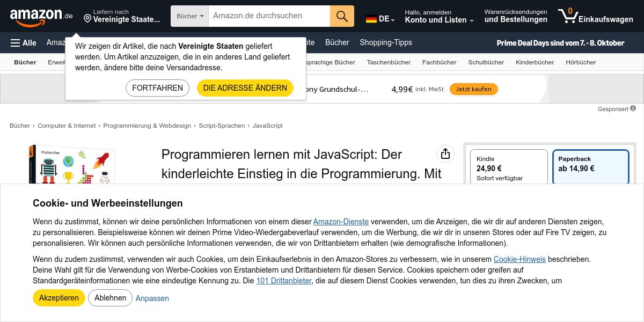Open Fachbücher subnavigation item
The image size is (644, 322).
(x=440, y=62)
